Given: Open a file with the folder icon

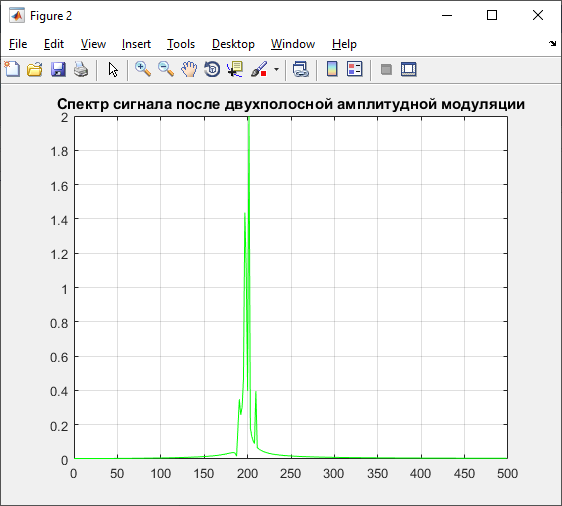Looking at the screenshot, I should [35, 69].
